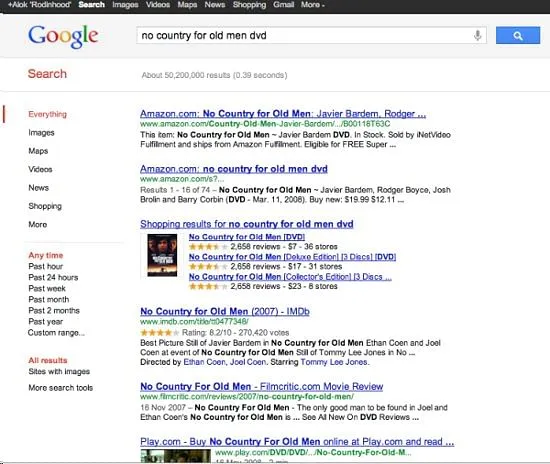The image size is (550, 464).
Task: Limit results to Past 24 hours
Action: (53, 277)
